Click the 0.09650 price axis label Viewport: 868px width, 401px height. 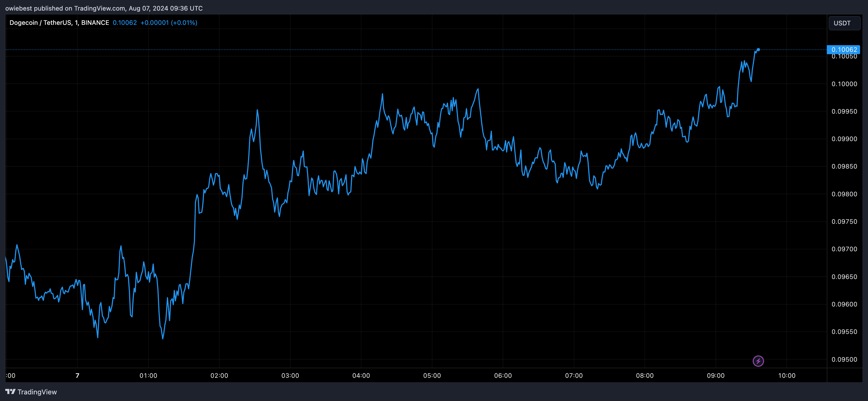[x=844, y=277]
